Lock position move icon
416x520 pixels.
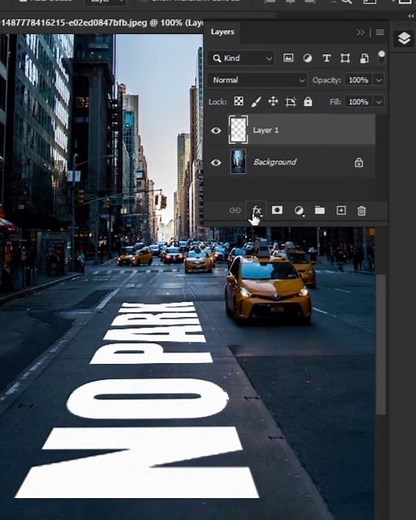273,101
